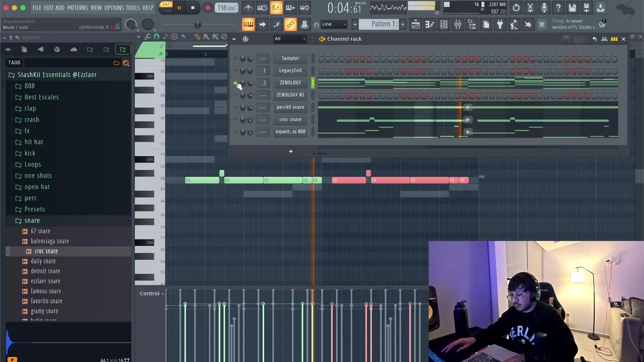
Task: Click the tempo field showing 198.000
Action: point(226,8)
